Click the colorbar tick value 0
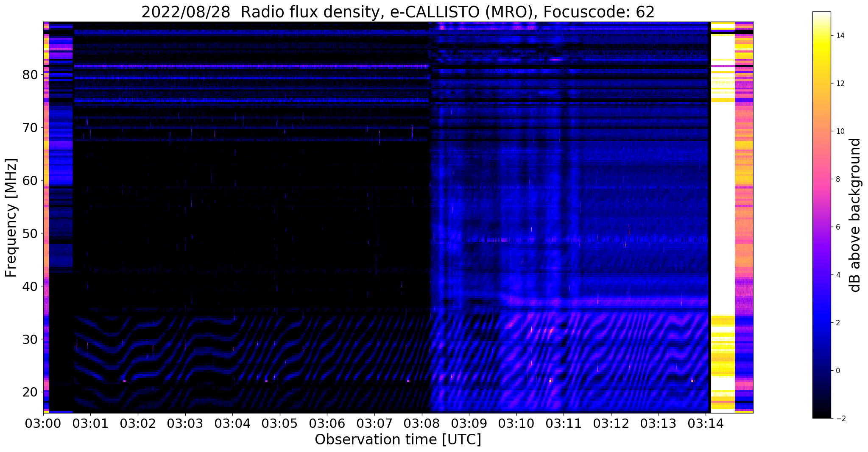868x452 pixels. 837,371
